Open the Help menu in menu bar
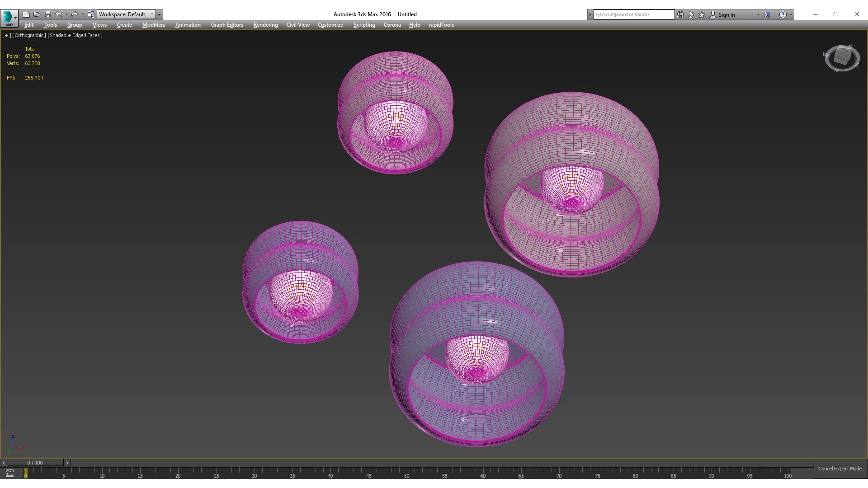 click(x=415, y=25)
